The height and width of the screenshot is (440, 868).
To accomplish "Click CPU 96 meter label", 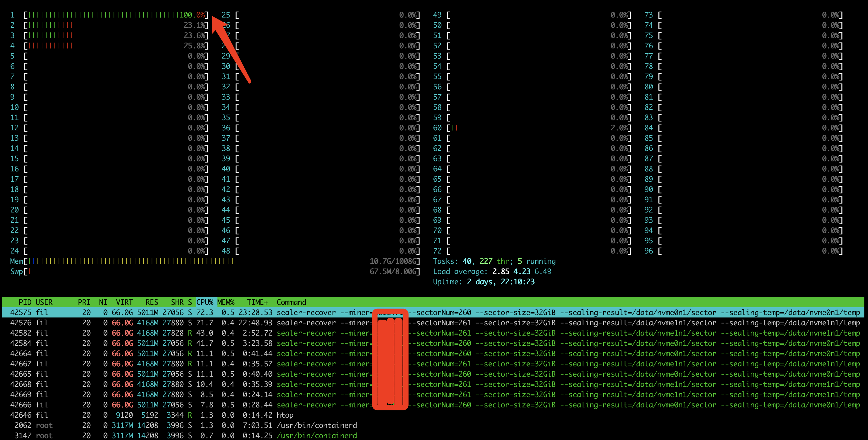I will 649,251.
